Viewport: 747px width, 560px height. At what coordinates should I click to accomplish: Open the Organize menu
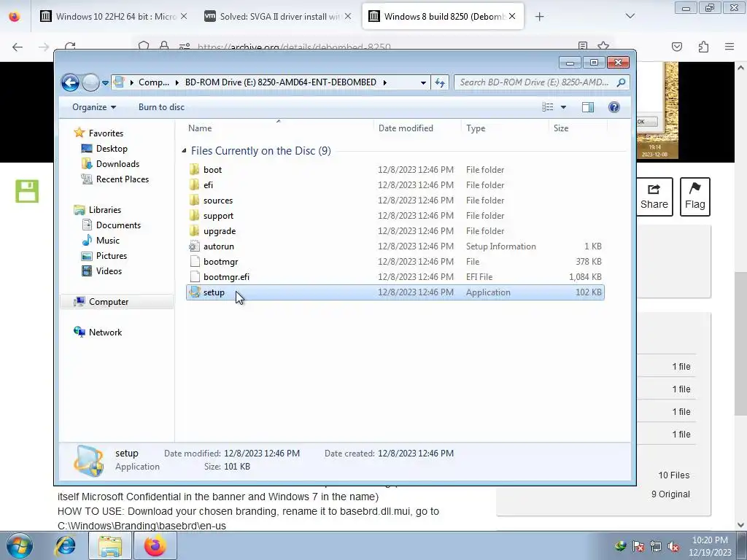click(x=94, y=107)
